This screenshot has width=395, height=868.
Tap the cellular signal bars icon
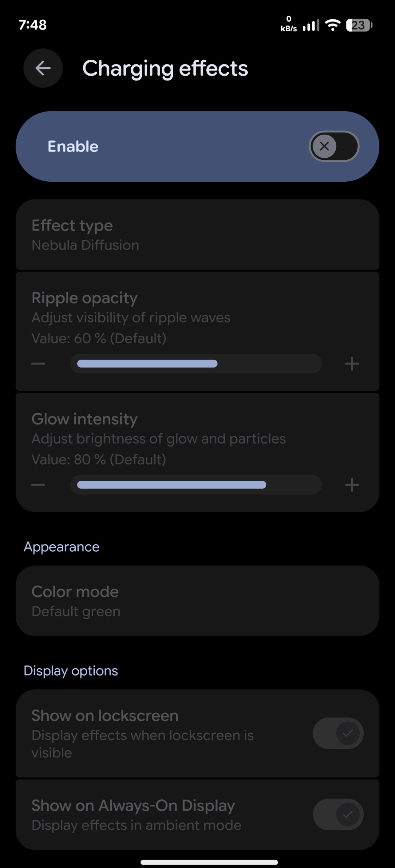(311, 25)
